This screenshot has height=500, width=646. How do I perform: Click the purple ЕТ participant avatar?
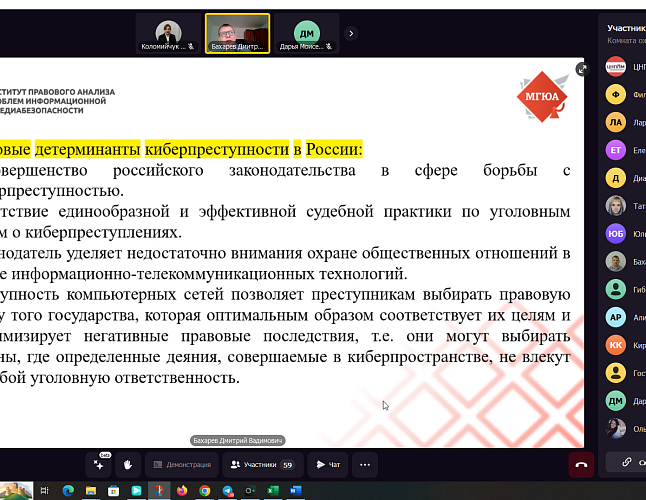click(616, 151)
